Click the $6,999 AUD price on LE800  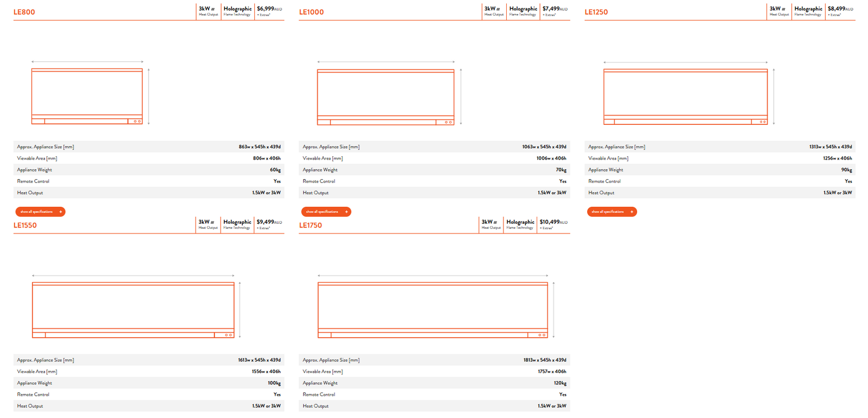[x=269, y=11]
